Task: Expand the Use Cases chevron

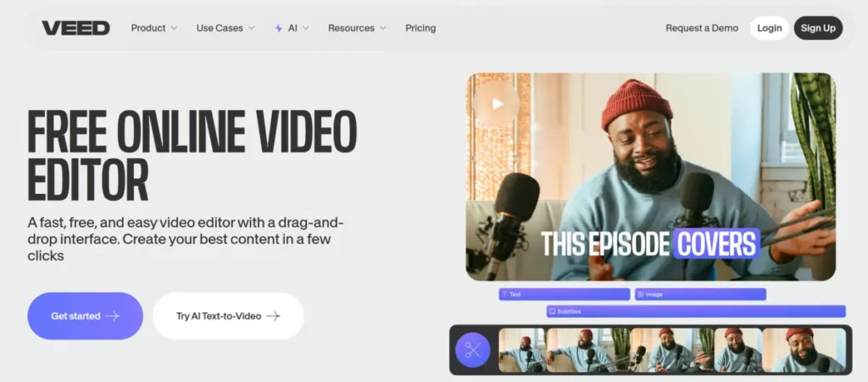Action: [251, 28]
